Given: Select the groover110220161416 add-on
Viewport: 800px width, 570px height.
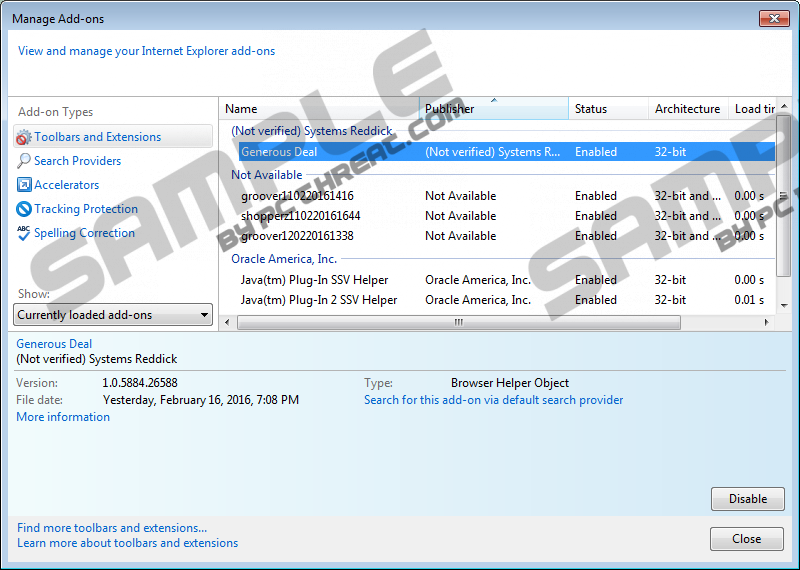Looking at the screenshot, I should tap(297, 196).
